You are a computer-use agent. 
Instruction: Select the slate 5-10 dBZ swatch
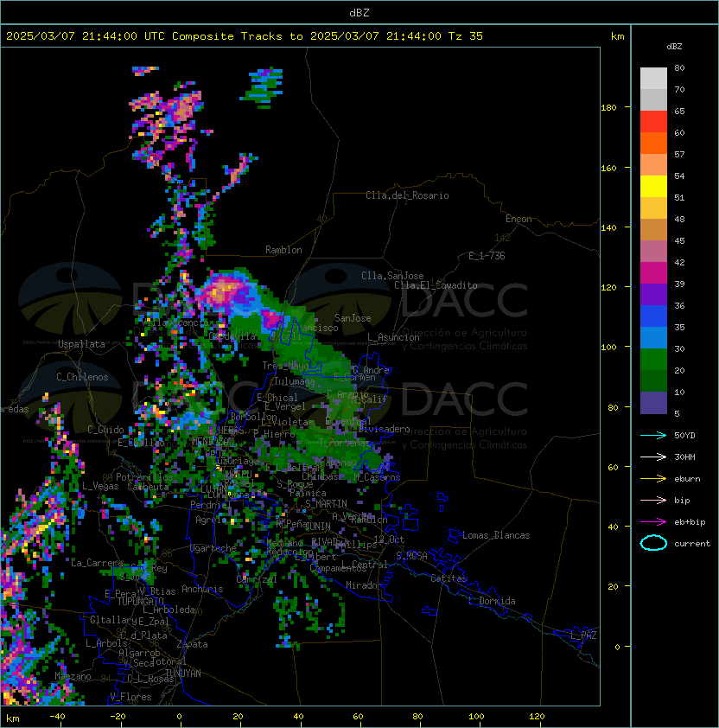pyautogui.click(x=653, y=403)
